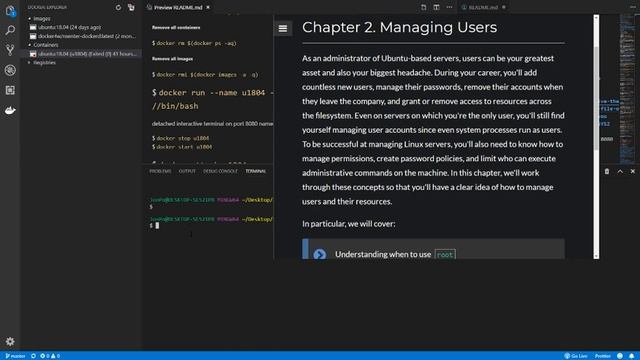Open the Output panel tab
Viewport: 640px width, 360px height.
point(187,171)
